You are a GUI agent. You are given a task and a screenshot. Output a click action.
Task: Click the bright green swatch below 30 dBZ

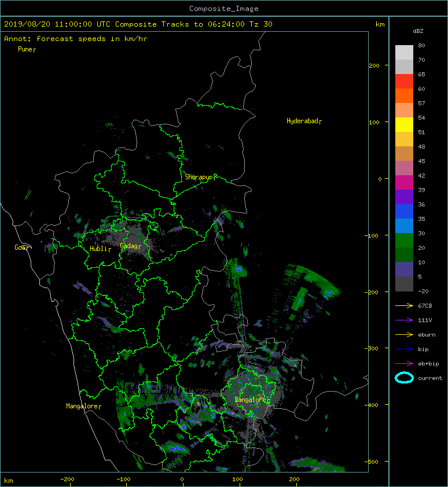[x=404, y=241]
